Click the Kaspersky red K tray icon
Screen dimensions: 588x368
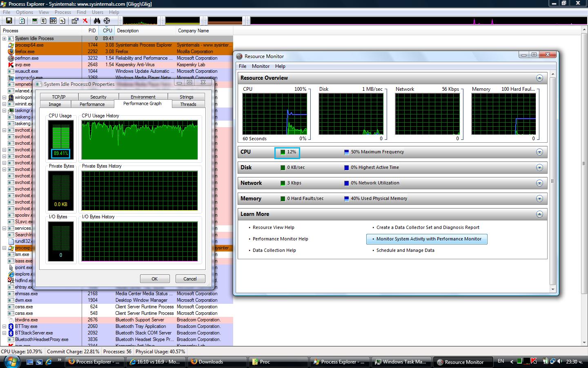tap(533, 361)
